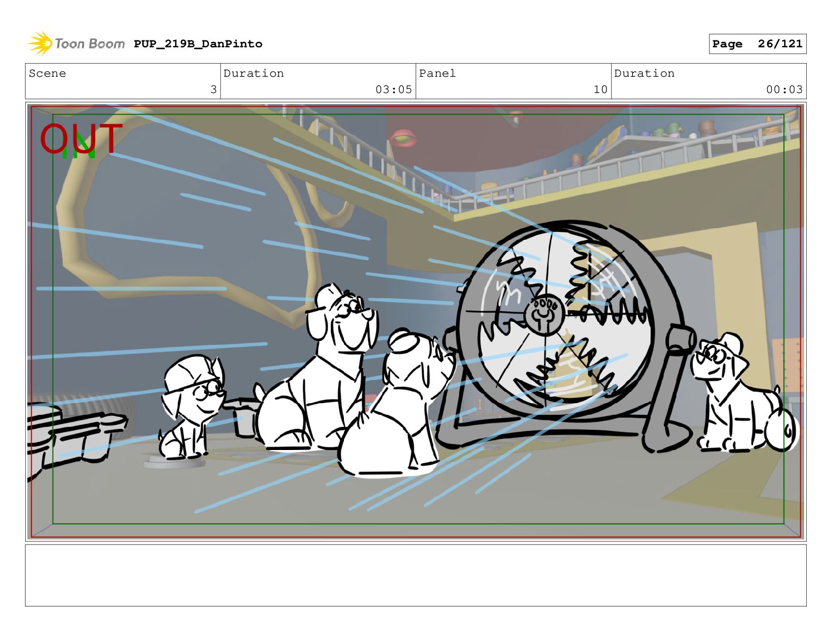
Task: Click the Panel label
Action: pos(437,74)
